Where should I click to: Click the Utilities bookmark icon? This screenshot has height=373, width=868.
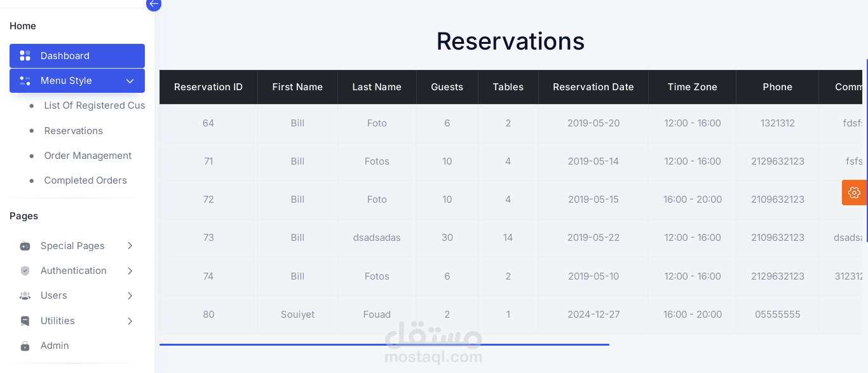(x=25, y=321)
